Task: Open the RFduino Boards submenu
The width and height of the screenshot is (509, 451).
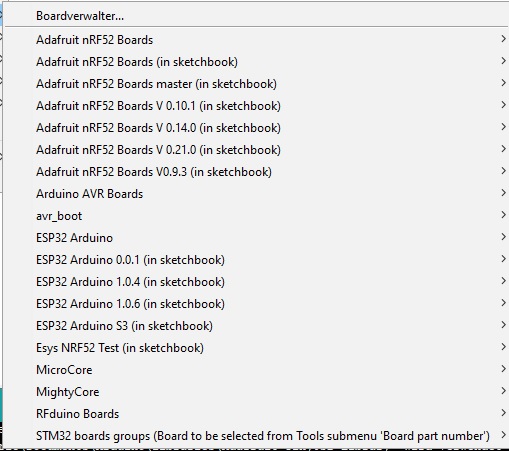Action: coord(256,414)
